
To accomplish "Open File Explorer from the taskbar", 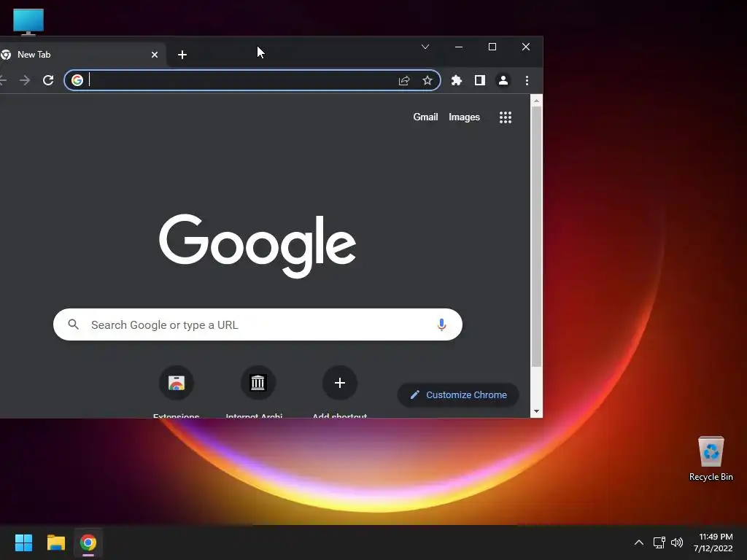I will [x=56, y=542].
